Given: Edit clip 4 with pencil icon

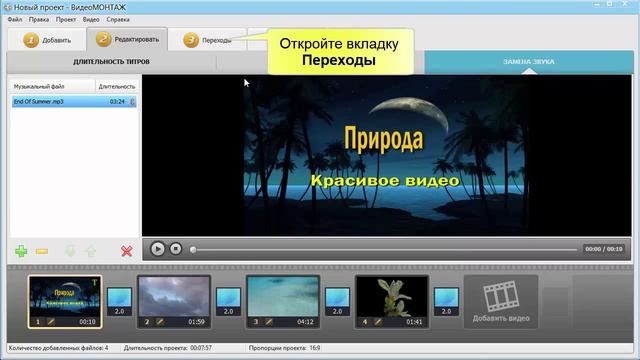Looking at the screenshot, I should [378, 322].
